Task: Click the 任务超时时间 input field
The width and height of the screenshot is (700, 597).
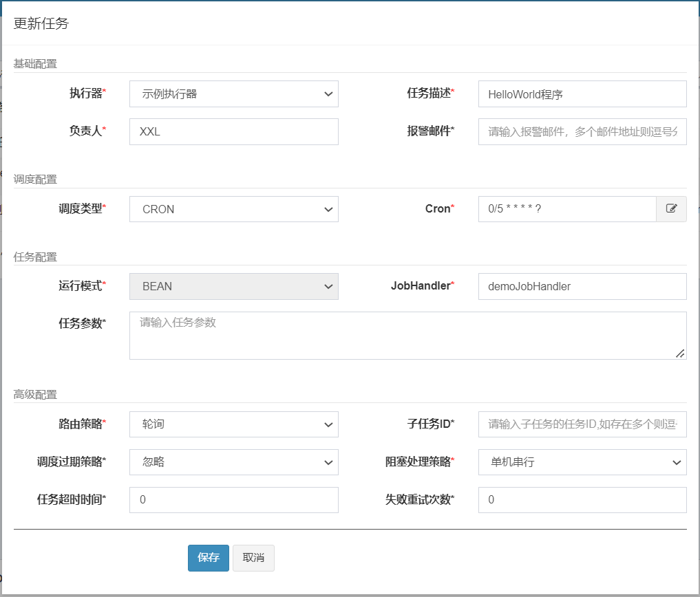Action: coord(234,500)
